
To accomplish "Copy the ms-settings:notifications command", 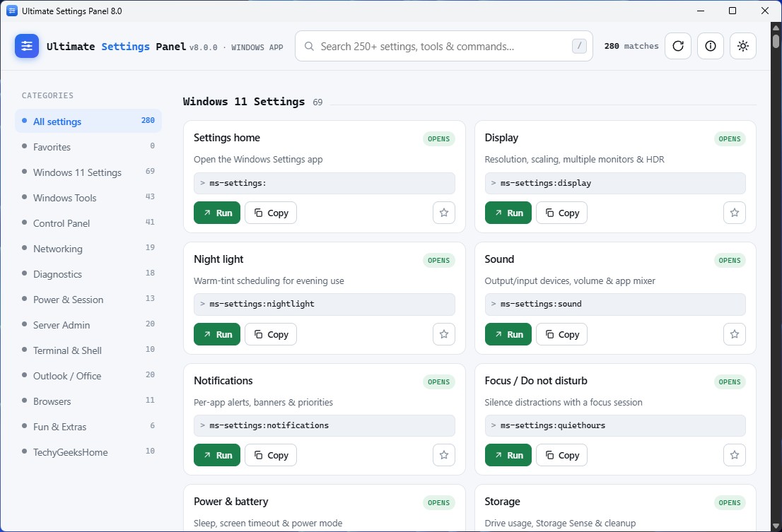I will (x=271, y=455).
